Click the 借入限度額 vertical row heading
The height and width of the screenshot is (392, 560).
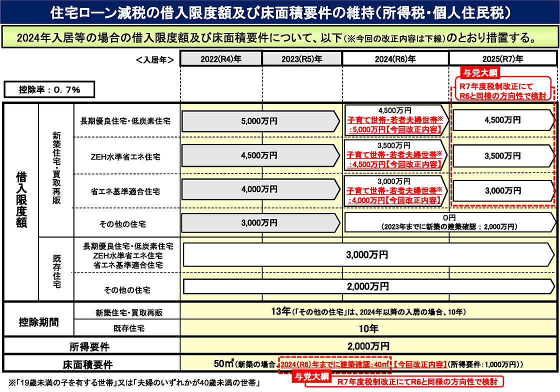(x=21, y=200)
